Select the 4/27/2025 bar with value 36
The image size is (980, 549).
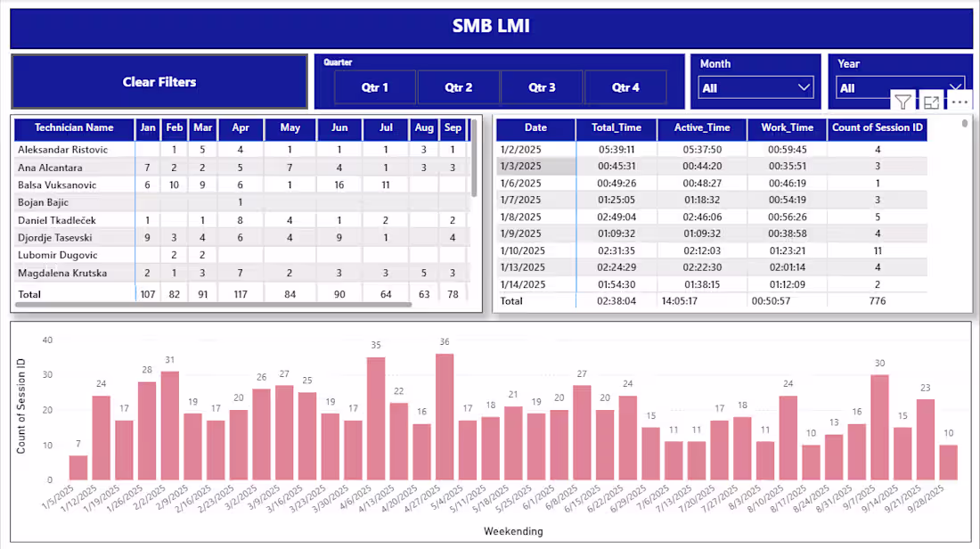[x=445, y=417]
